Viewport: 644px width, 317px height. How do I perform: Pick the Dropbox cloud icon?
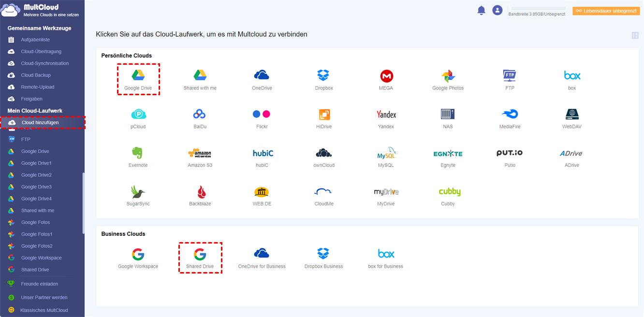[x=323, y=75]
